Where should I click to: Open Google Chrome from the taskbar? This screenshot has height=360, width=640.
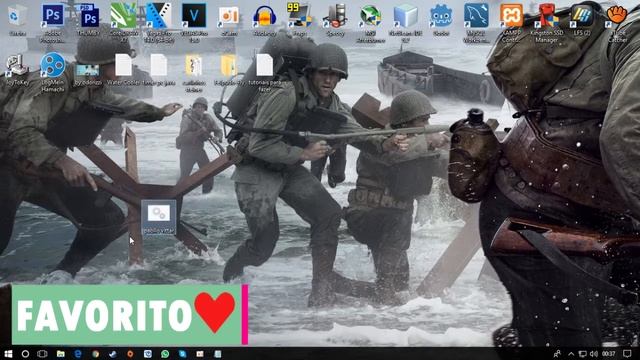[96, 353]
